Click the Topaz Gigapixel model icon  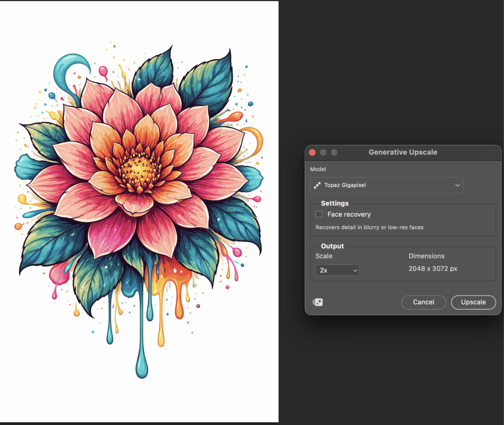coord(317,185)
